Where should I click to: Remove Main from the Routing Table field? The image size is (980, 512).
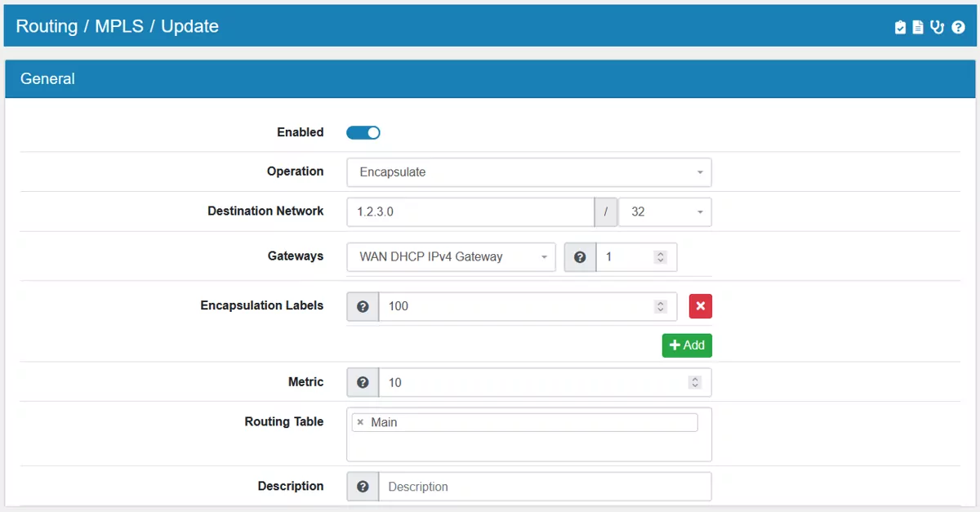pos(360,421)
